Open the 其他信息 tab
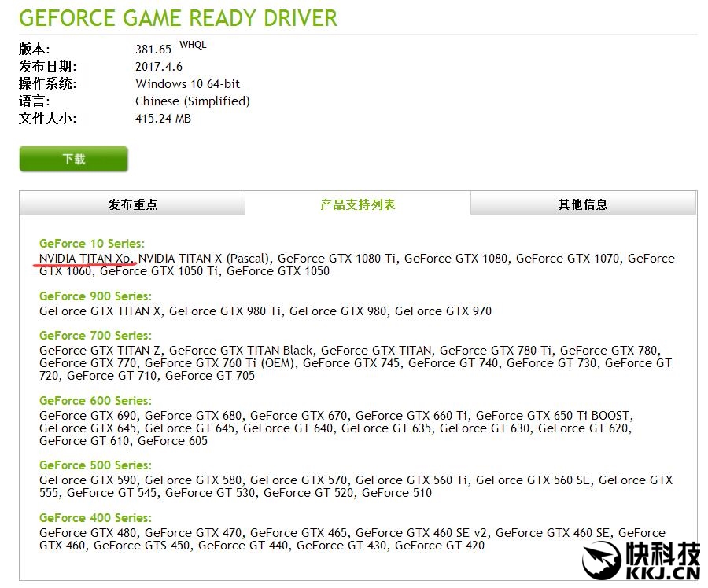708x588 pixels. [583, 204]
